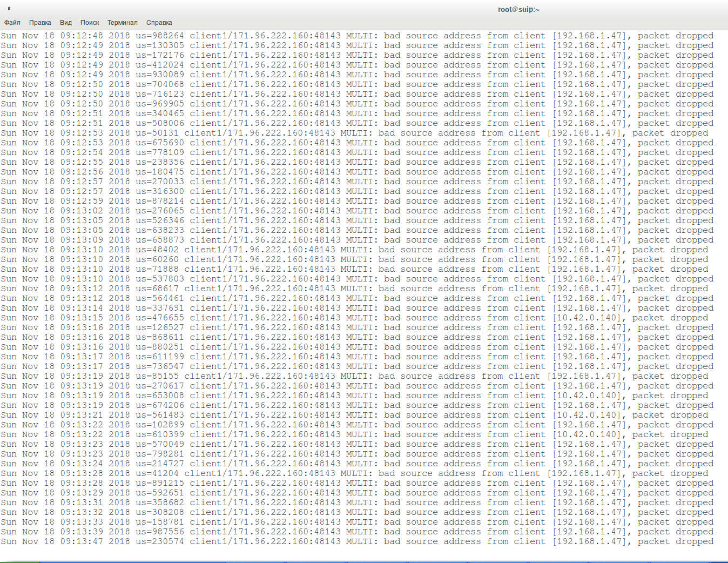This screenshot has height=563, width=728.
Task: Open the Вид menu
Action: point(66,23)
